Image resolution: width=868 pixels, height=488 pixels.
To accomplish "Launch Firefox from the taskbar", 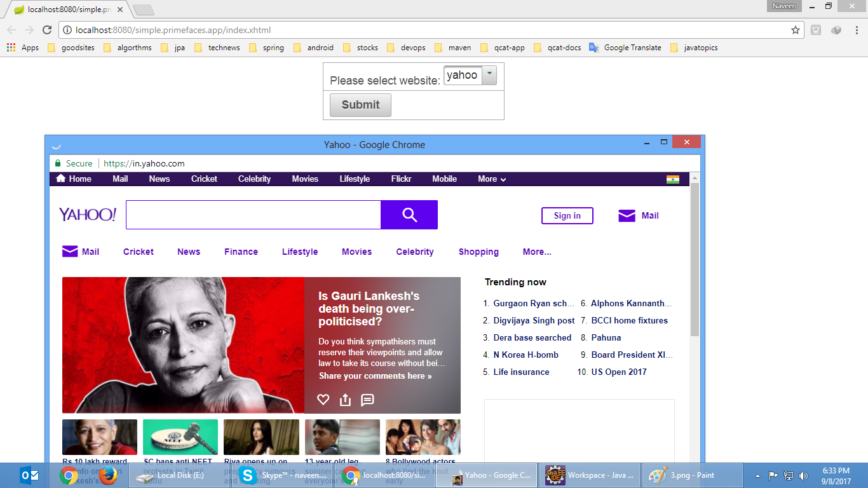I will [x=108, y=475].
